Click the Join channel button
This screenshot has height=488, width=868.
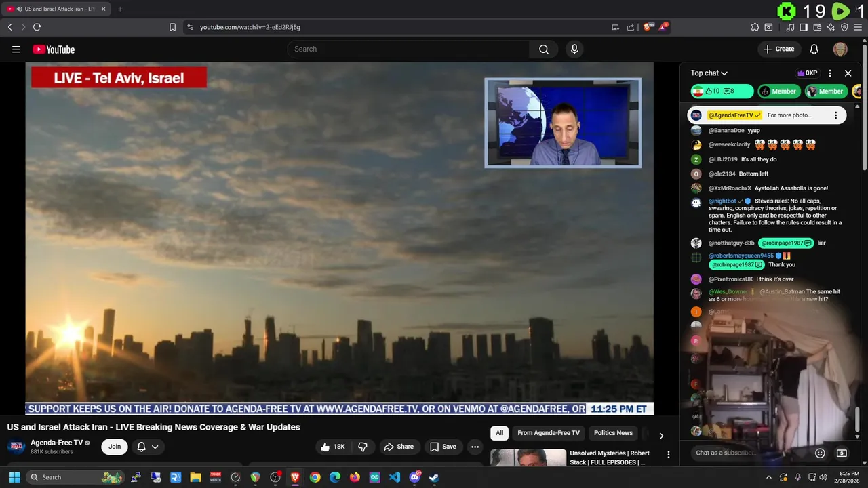[115, 447]
